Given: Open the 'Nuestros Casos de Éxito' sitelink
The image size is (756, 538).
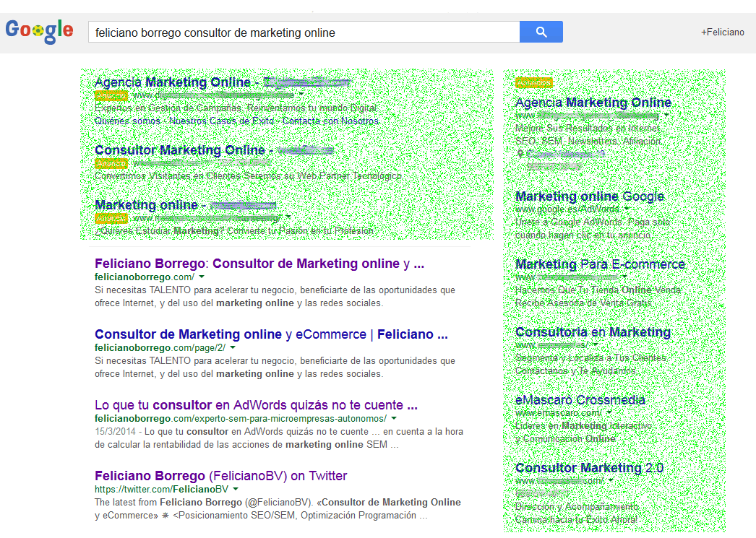Looking at the screenshot, I should [221, 121].
